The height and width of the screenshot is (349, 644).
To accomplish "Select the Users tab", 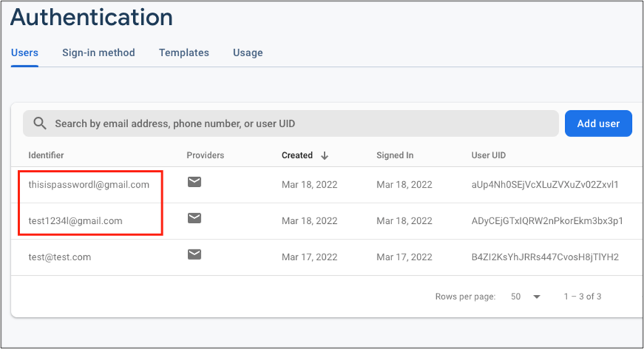I will pos(24,53).
